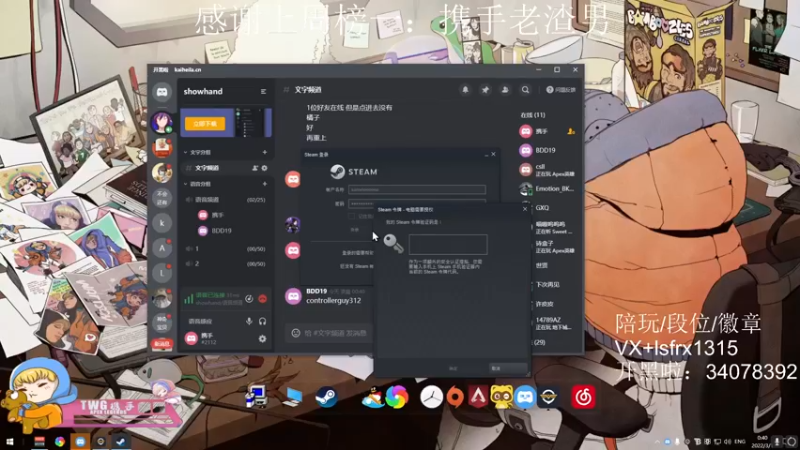Open settings gear for the text channel

[264, 168]
